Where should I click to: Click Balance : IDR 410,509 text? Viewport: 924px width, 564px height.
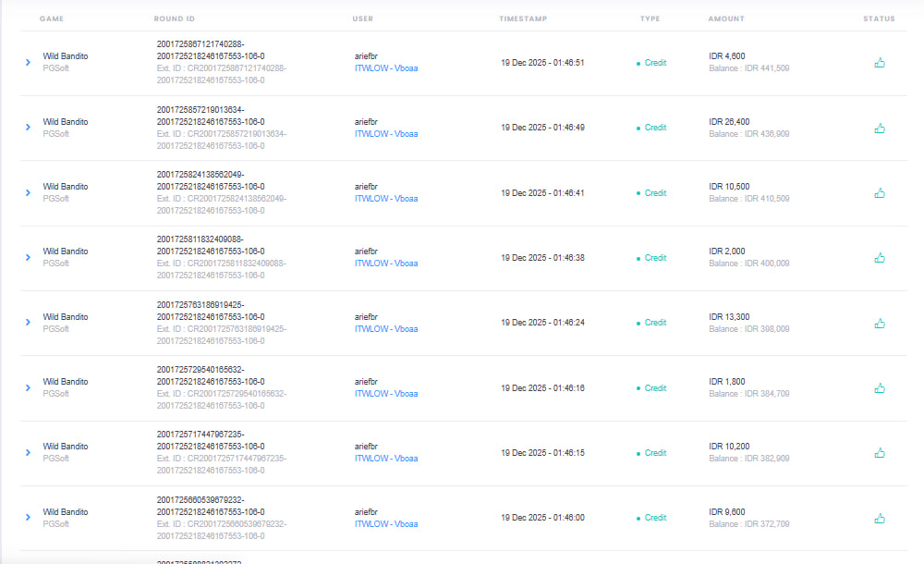click(749, 199)
